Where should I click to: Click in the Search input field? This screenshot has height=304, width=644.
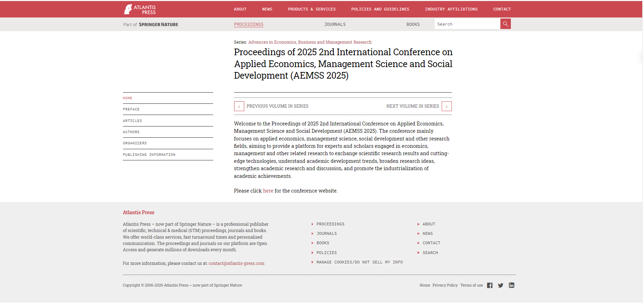(467, 24)
